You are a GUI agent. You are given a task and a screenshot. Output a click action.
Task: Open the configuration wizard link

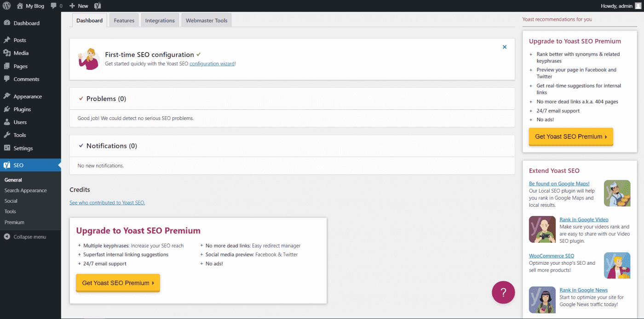[x=212, y=64]
